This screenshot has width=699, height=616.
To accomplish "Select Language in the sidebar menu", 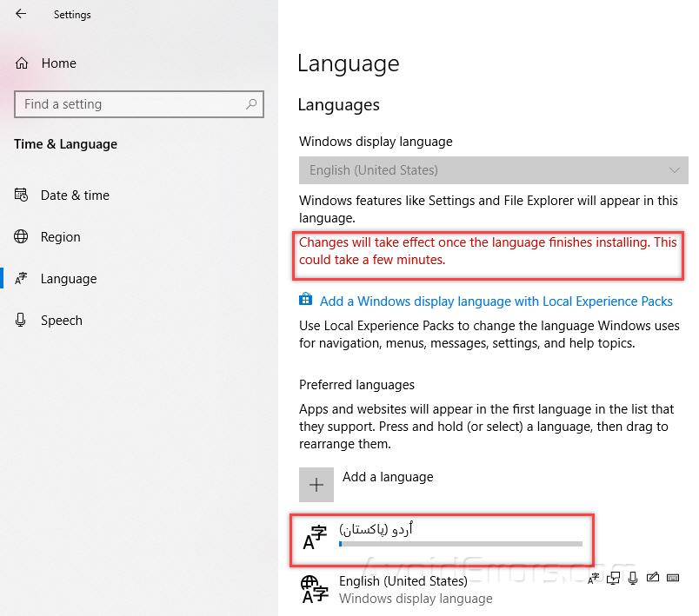I will tap(68, 279).
